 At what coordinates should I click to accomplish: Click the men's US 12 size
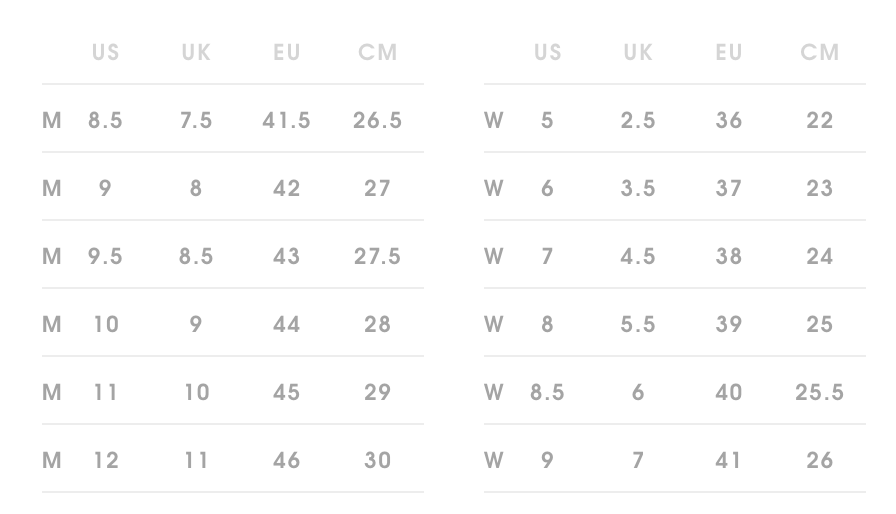point(105,460)
